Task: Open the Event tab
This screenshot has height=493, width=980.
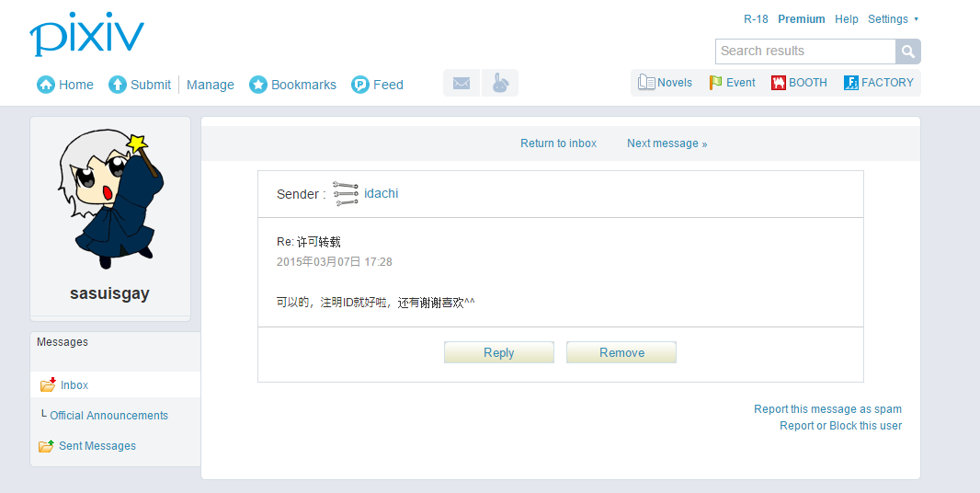Action: click(x=741, y=83)
